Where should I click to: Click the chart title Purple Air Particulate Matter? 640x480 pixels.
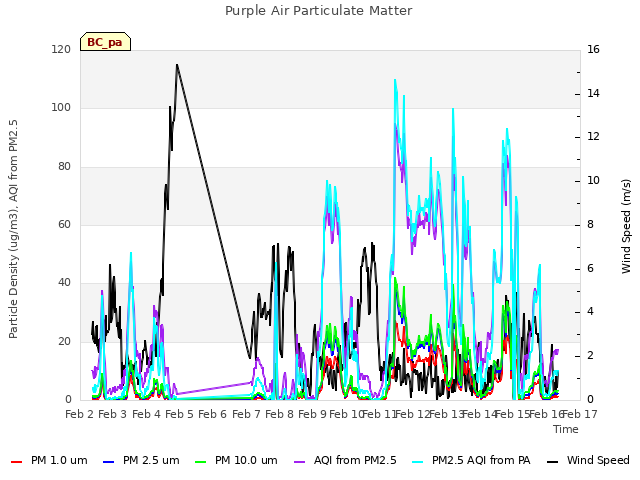(x=319, y=11)
